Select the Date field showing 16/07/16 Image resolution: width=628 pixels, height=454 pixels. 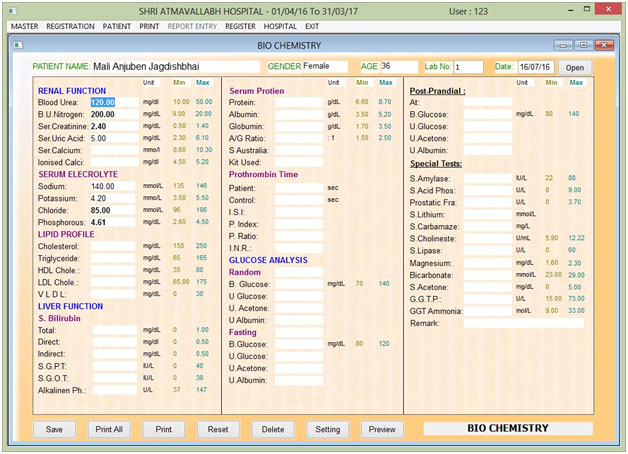coord(536,67)
